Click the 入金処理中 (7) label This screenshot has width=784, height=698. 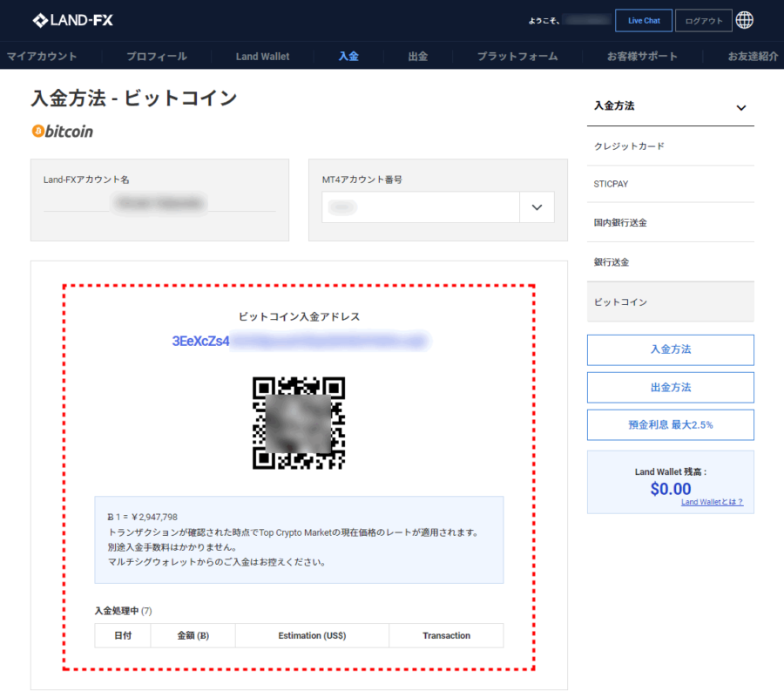pos(123,611)
